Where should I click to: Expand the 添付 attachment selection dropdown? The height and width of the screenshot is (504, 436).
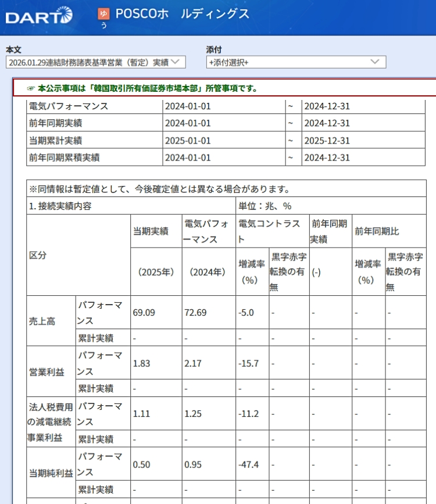296,62
